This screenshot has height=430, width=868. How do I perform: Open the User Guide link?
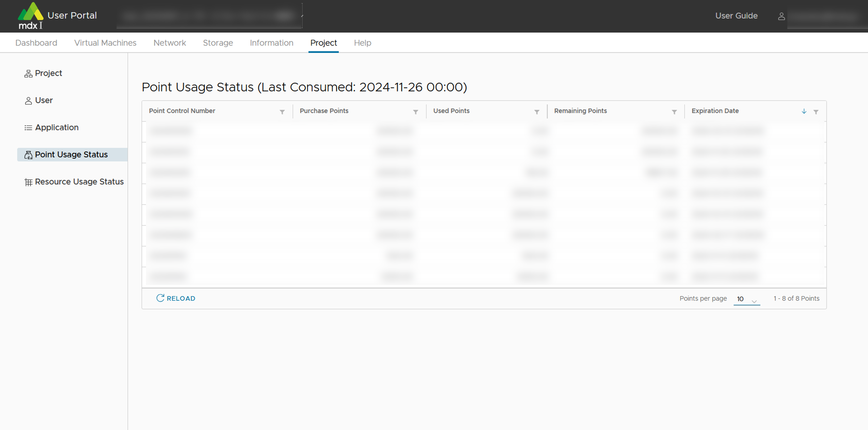tap(736, 16)
